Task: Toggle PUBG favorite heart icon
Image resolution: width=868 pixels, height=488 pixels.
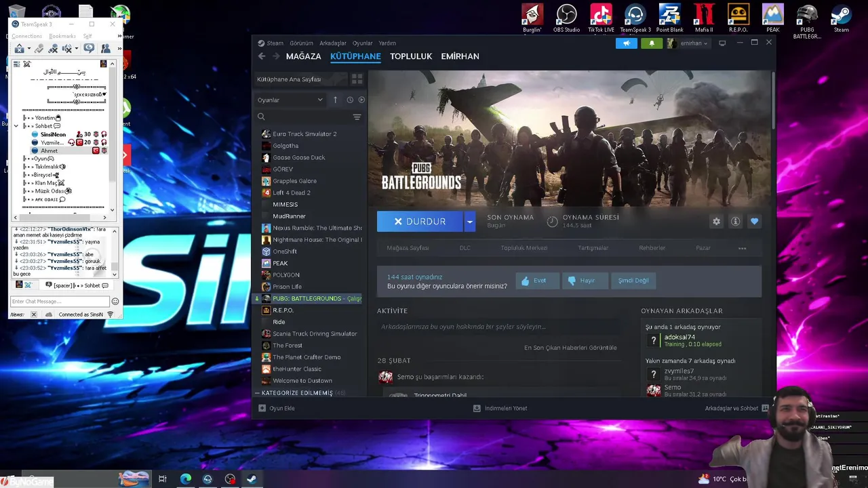Action: point(754,222)
